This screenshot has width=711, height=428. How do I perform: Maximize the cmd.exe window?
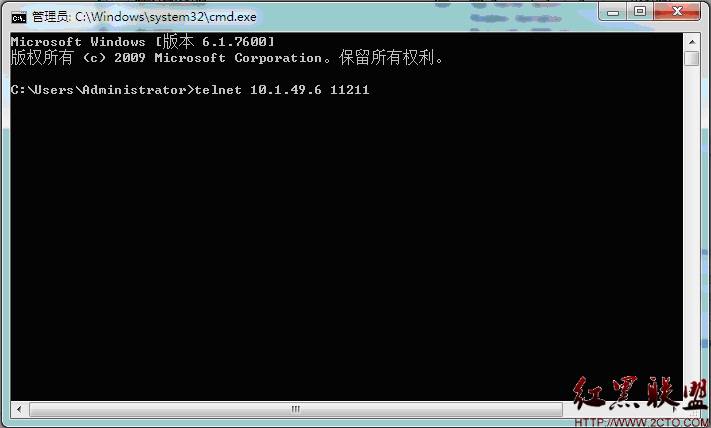pyautogui.click(x=640, y=11)
